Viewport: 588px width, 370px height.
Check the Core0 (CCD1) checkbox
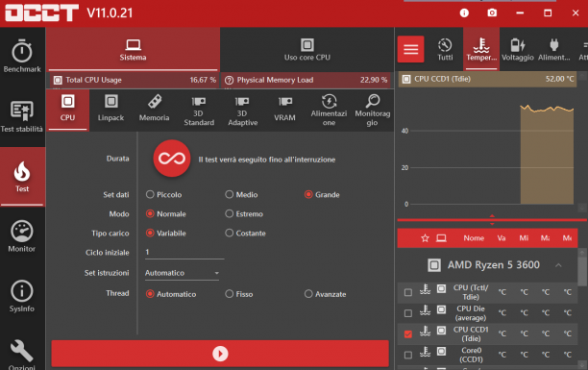pyautogui.click(x=408, y=355)
